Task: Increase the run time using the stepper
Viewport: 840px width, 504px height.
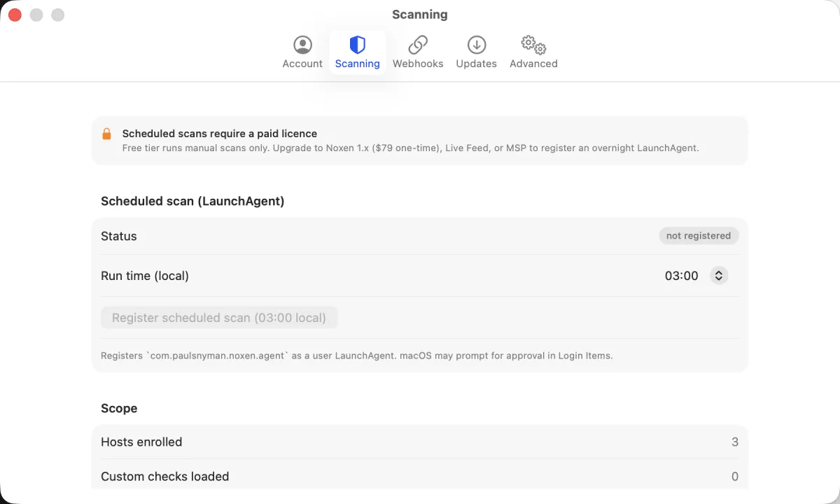Action: pos(719,272)
